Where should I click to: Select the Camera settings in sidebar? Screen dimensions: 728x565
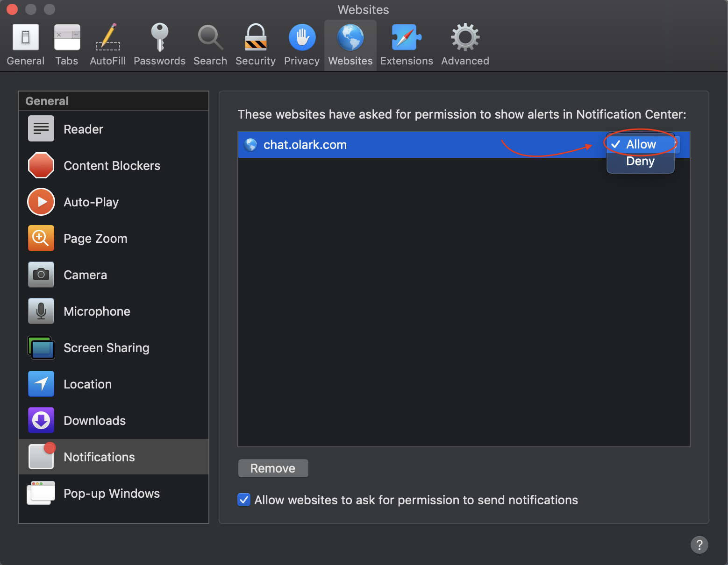click(85, 275)
